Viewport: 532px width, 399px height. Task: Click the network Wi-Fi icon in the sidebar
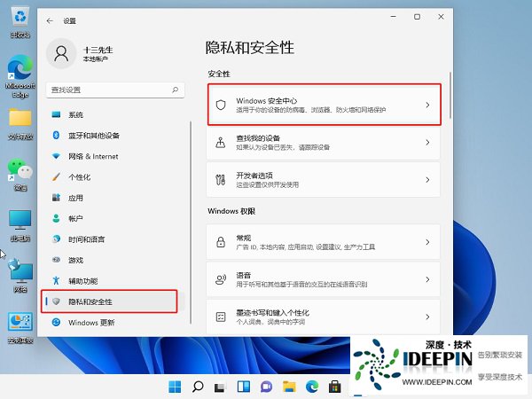coord(56,156)
